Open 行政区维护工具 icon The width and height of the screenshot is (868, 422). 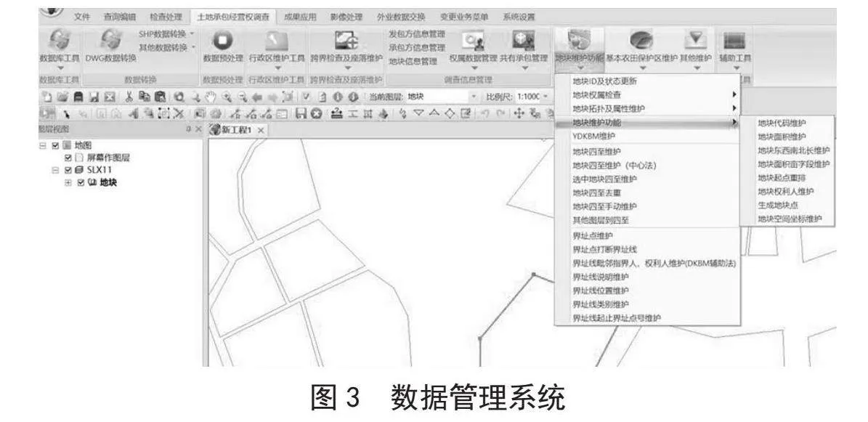point(277,40)
